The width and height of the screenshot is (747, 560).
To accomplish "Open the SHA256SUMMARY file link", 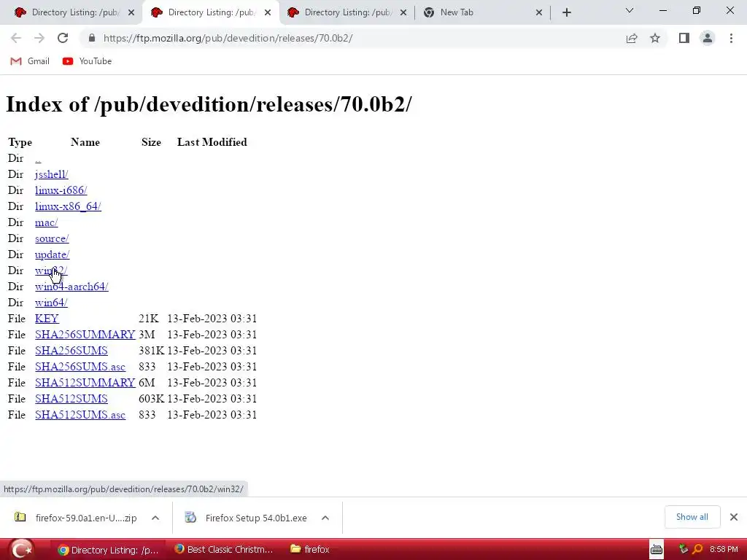I will click(85, 335).
